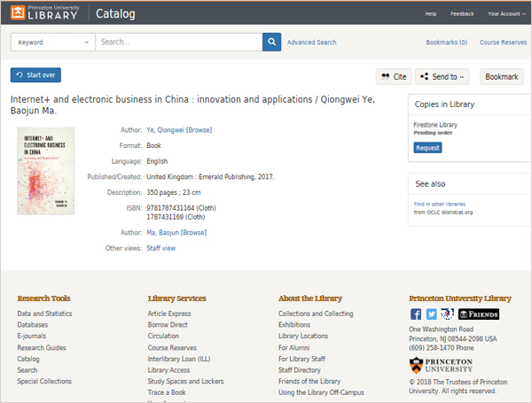This screenshot has height=403, width=532.
Task: Expand the Send to dropdown
Action: pos(442,76)
